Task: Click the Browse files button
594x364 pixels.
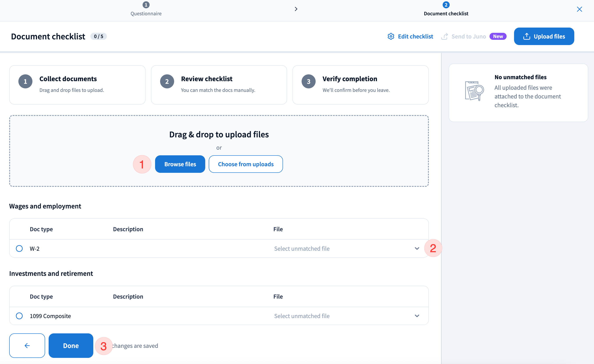Action: point(180,164)
